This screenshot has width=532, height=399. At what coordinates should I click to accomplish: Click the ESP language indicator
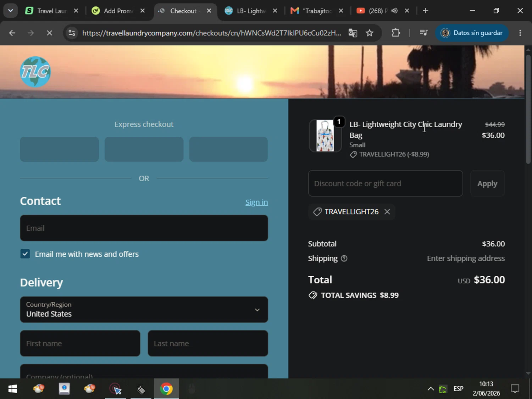point(458,389)
